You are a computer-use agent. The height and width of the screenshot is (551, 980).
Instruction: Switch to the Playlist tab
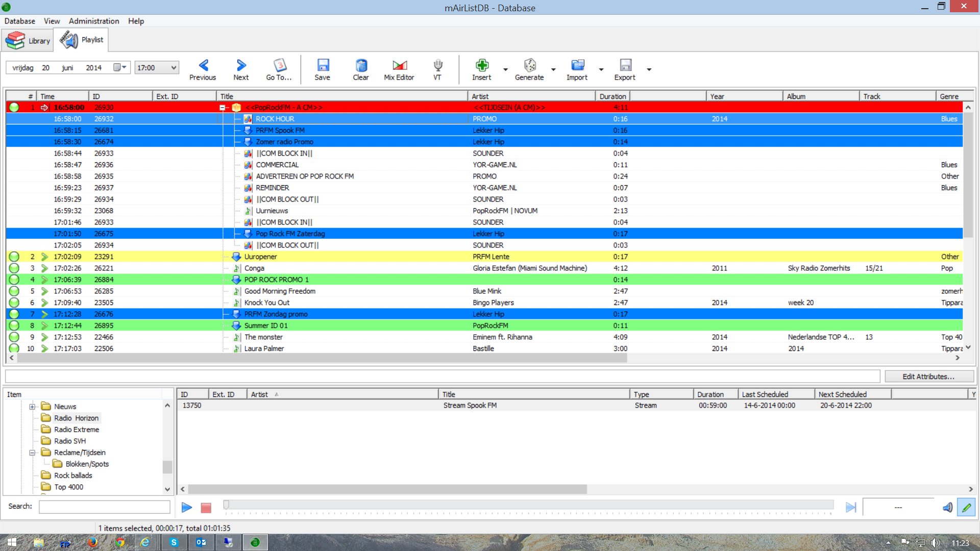pyautogui.click(x=82, y=40)
